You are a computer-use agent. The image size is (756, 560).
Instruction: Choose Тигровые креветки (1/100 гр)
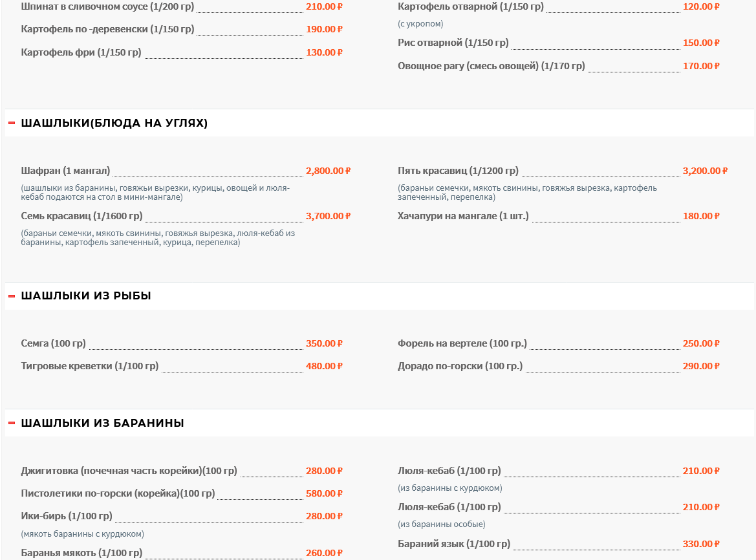(89, 366)
